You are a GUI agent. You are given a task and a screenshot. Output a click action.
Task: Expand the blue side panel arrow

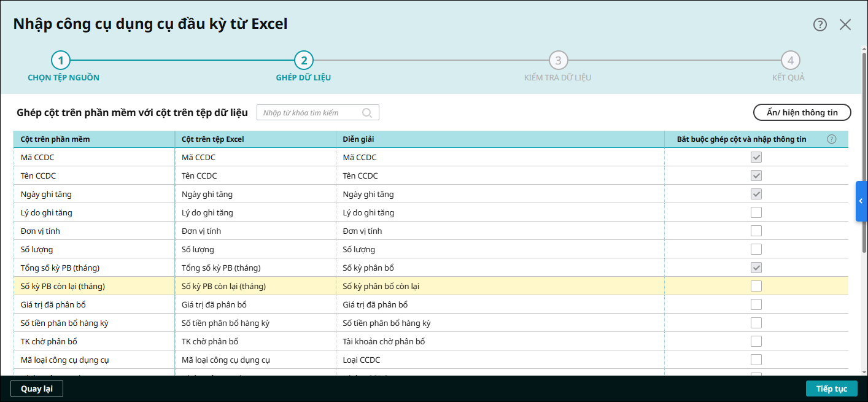pyautogui.click(x=861, y=201)
